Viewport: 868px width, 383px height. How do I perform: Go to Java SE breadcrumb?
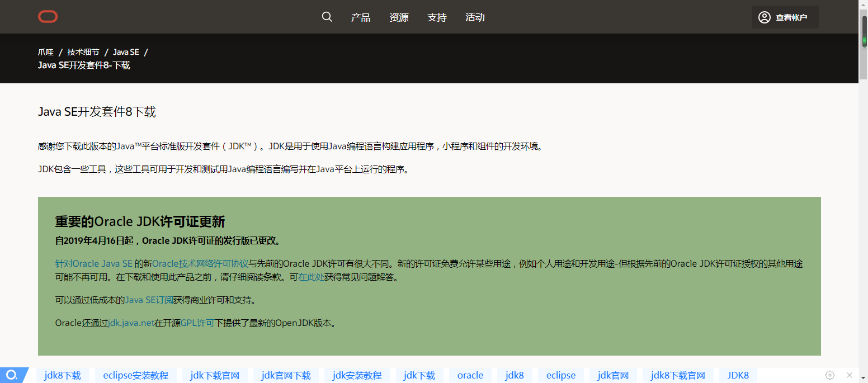coord(126,52)
